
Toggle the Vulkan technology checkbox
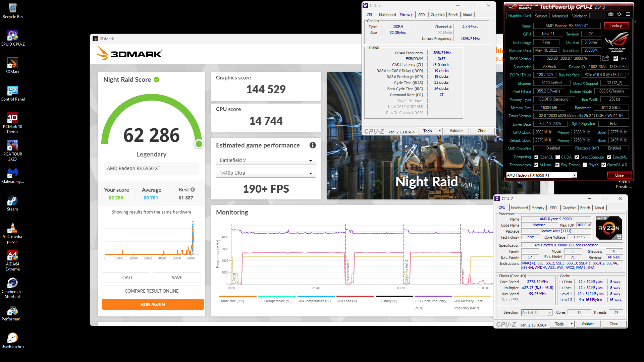pyautogui.click(x=536, y=165)
